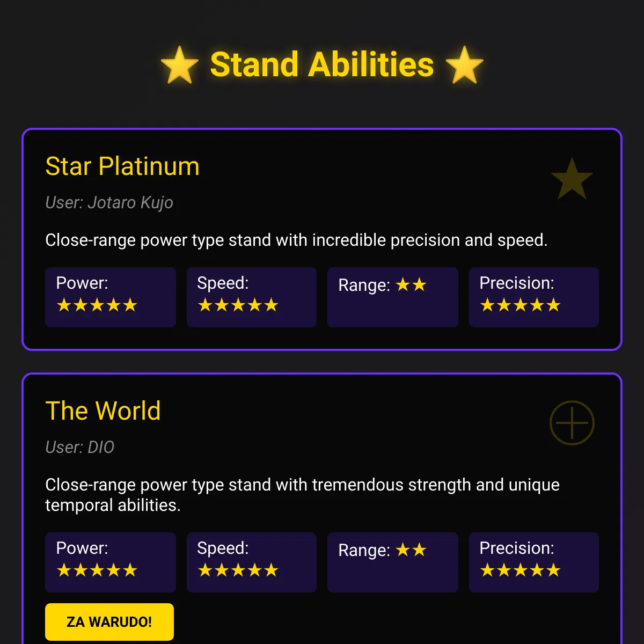Select Star Platinum's Range stat box

tap(393, 297)
